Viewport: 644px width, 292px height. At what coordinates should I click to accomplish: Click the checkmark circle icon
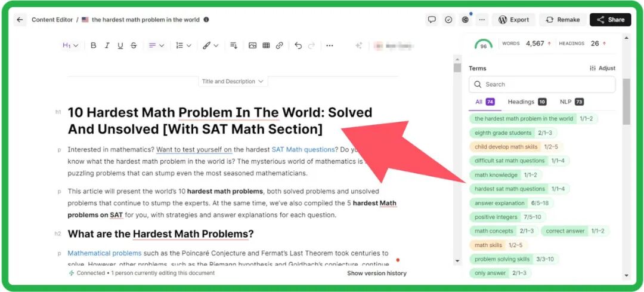448,20
